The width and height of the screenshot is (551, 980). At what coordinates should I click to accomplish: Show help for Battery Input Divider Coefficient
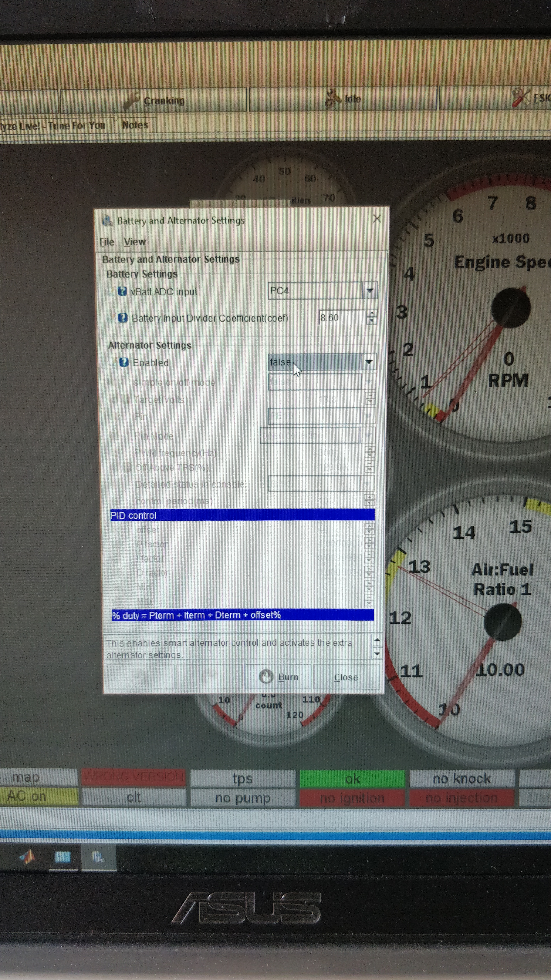click(x=122, y=317)
